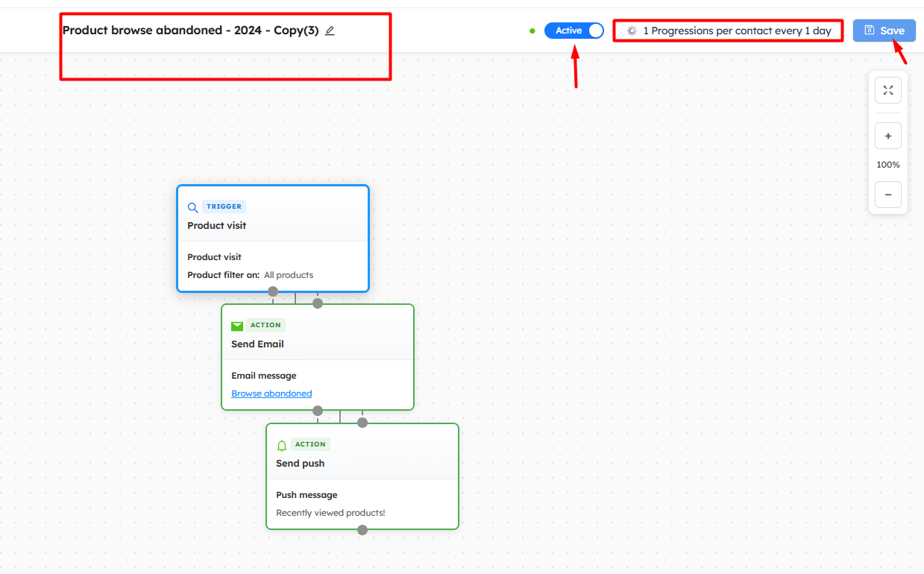Click the envelope icon on Send Email
The image size is (924, 574).
pos(237,326)
